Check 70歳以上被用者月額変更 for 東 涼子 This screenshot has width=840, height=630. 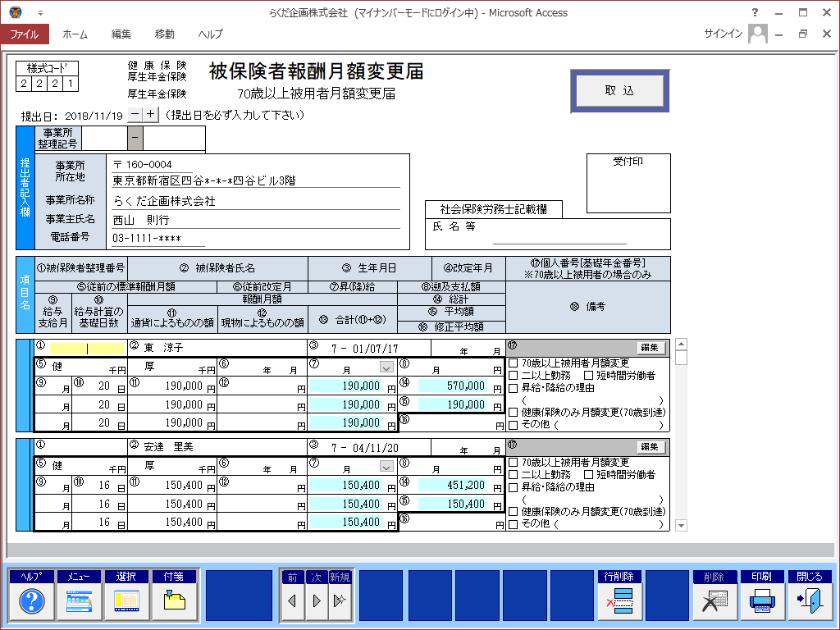click(514, 363)
